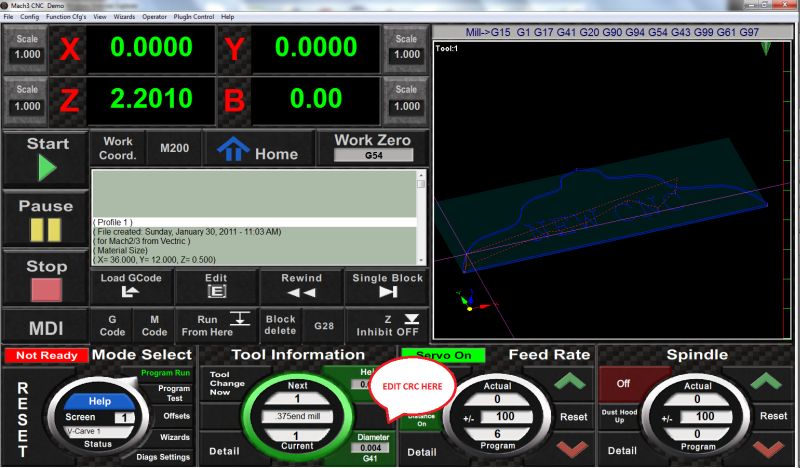
Task: Open the GCode Edit button
Action: tap(216, 286)
